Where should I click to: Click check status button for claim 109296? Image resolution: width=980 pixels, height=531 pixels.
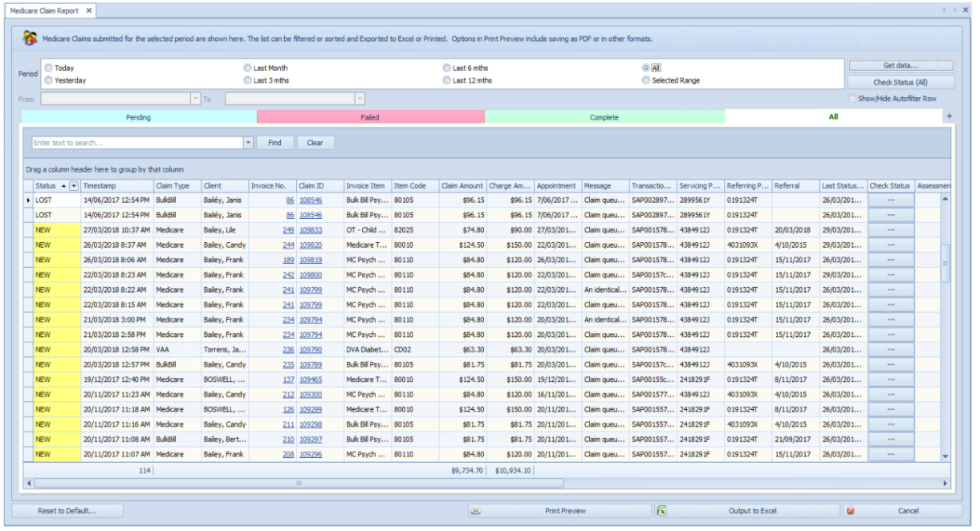(891, 455)
